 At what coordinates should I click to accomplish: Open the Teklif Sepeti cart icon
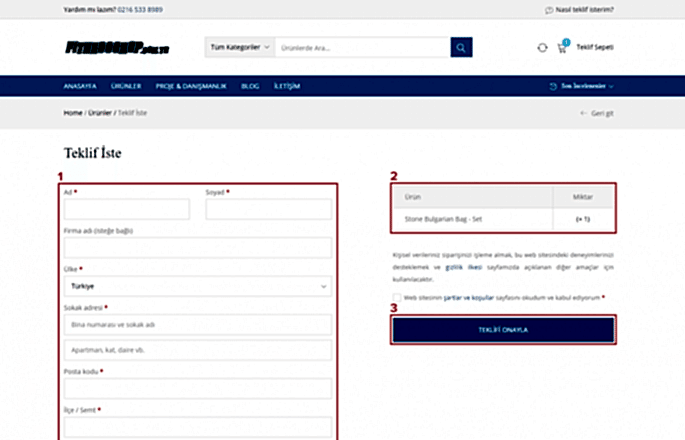[562, 47]
